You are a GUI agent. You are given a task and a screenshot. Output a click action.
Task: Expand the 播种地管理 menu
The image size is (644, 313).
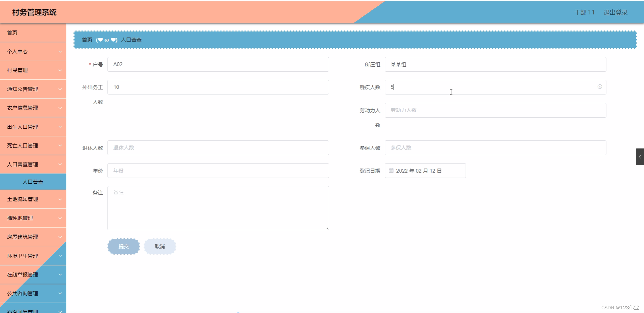point(33,218)
